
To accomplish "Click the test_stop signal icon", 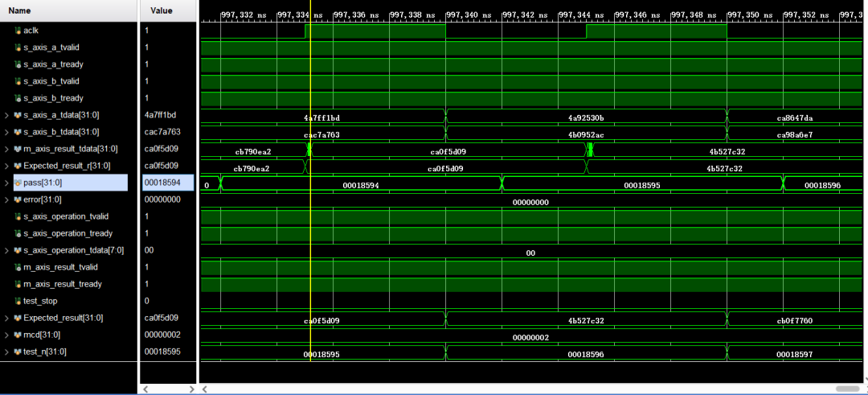I will [18, 301].
